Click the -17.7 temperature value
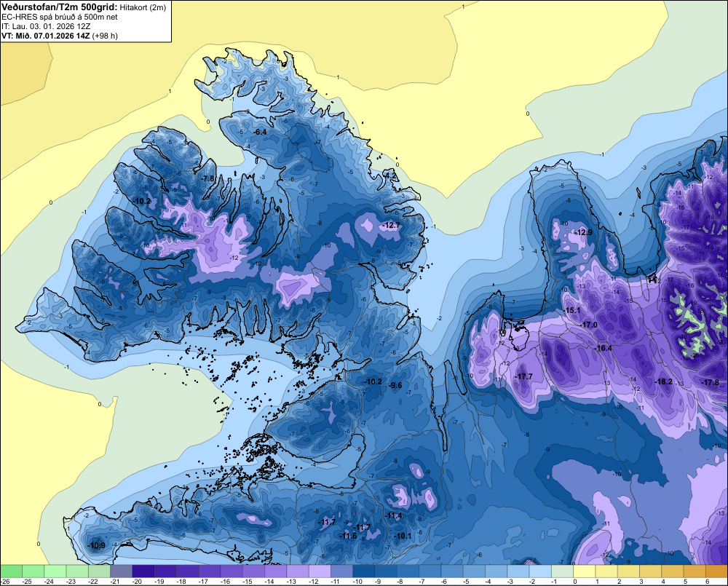The height and width of the screenshot is (586, 728). point(524,376)
